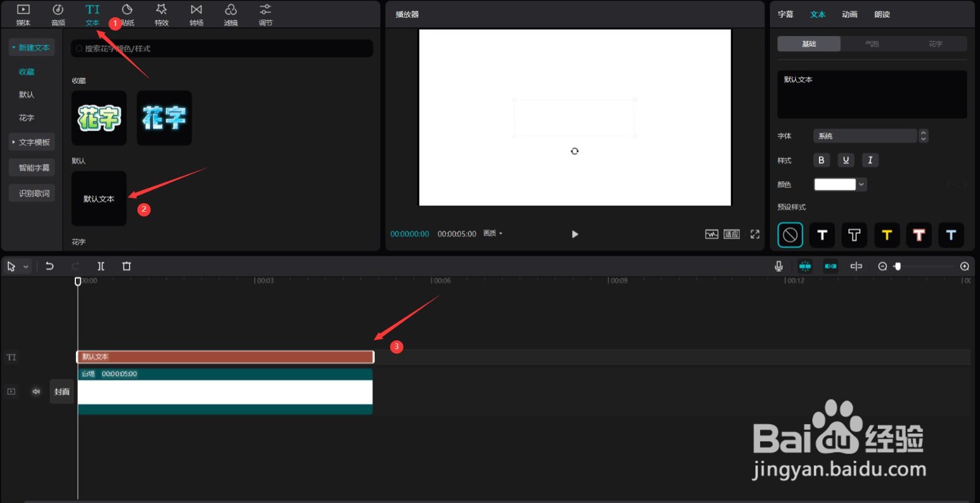
Task: Choose blue 花字 favorite thumbnail
Action: (164, 118)
